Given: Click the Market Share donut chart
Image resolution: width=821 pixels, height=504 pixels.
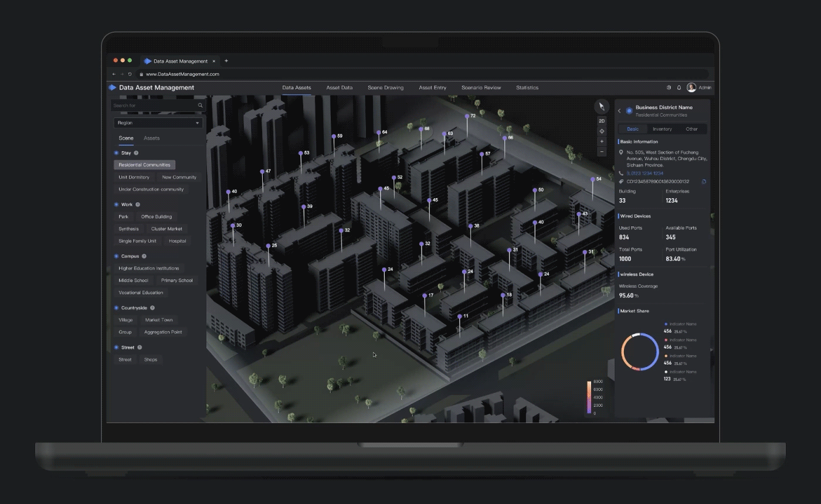Looking at the screenshot, I should click(x=640, y=352).
